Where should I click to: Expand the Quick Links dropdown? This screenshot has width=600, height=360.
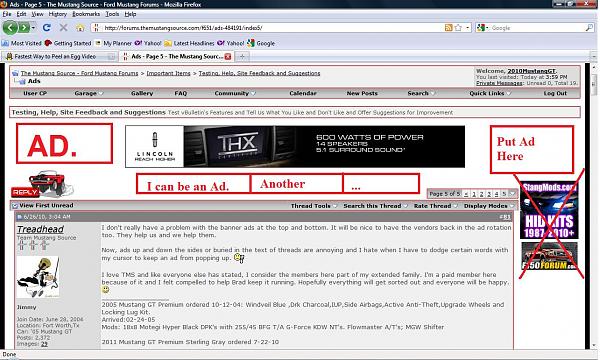490,93
